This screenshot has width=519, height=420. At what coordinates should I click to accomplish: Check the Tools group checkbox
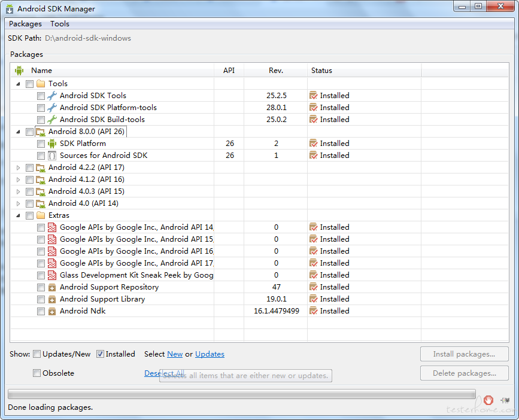coord(29,84)
